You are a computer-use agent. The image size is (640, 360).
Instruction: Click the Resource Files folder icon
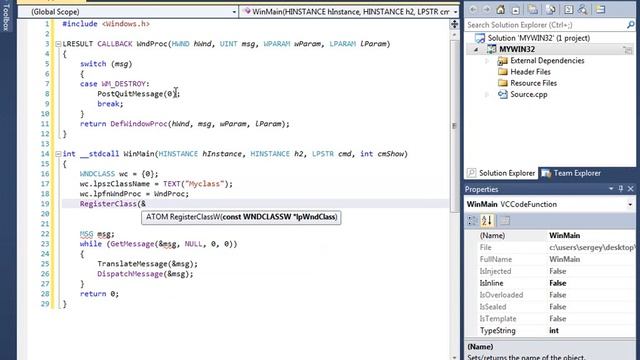click(503, 83)
